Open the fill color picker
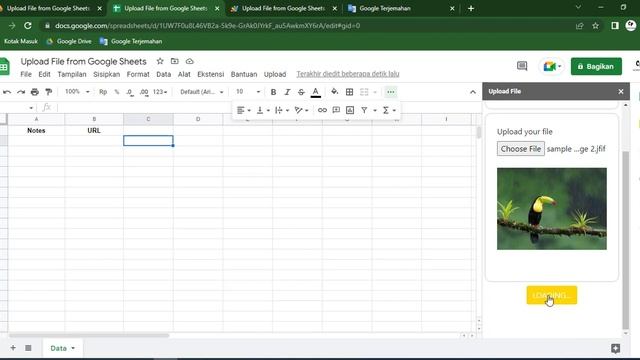This screenshot has height=360, width=640. pos(334,92)
